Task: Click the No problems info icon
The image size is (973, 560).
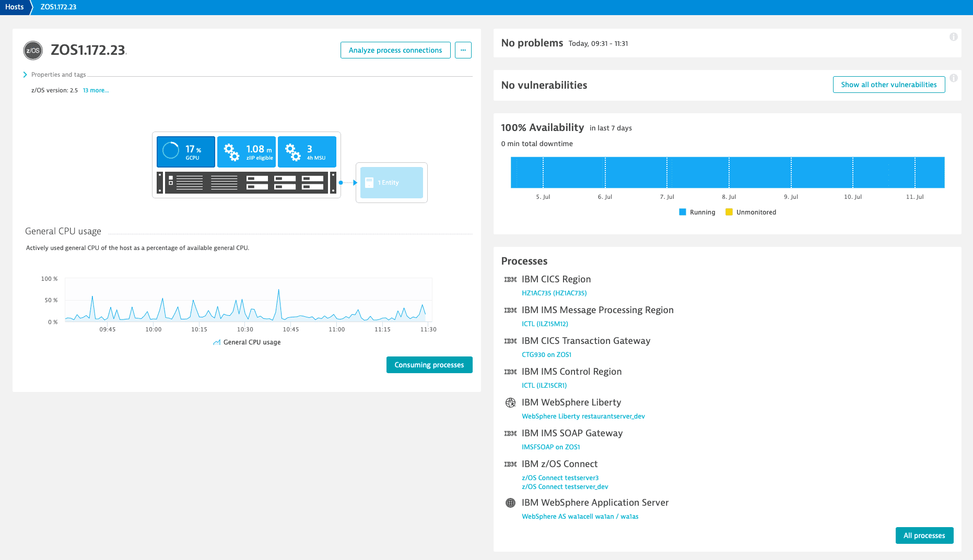Action: (x=953, y=37)
